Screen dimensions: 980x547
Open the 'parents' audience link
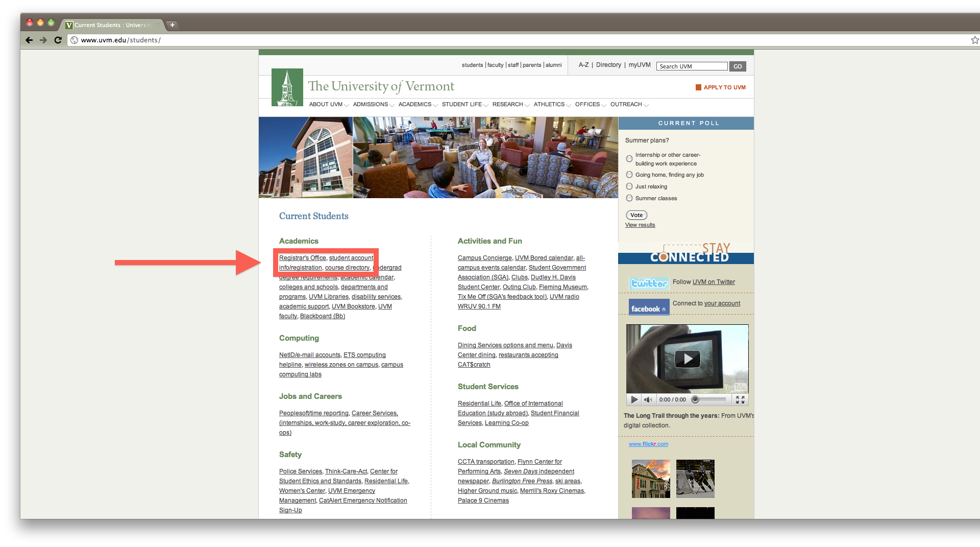point(532,65)
